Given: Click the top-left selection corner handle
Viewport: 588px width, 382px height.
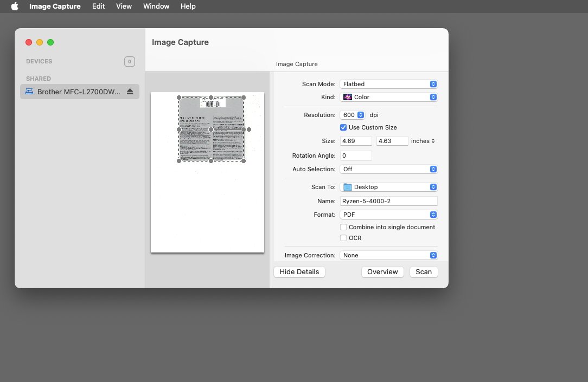Looking at the screenshot, I should (179, 98).
